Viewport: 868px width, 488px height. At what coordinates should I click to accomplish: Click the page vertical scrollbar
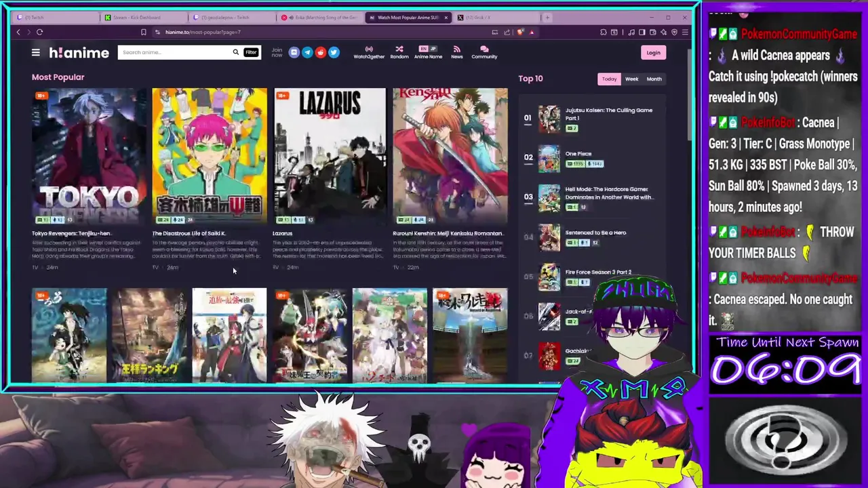coord(689,95)
